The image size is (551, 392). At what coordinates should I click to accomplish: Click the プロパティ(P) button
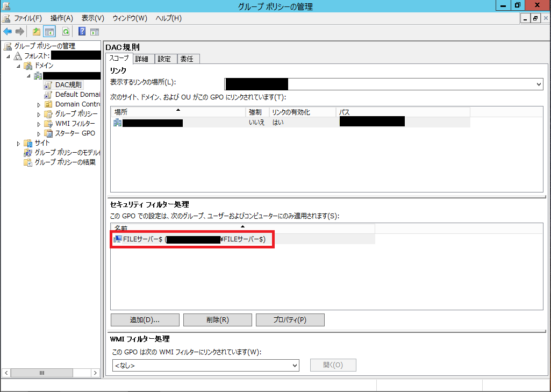pyautogui.click(x=290, y=320)
